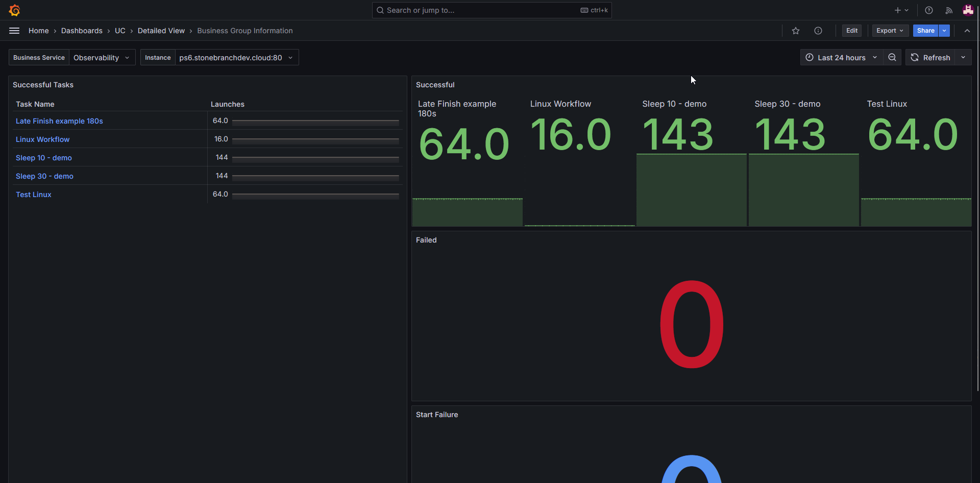Viewport: 980px width, 483px height.
Task: Open the Instance selector dropdown
Action: pos(236,58)
